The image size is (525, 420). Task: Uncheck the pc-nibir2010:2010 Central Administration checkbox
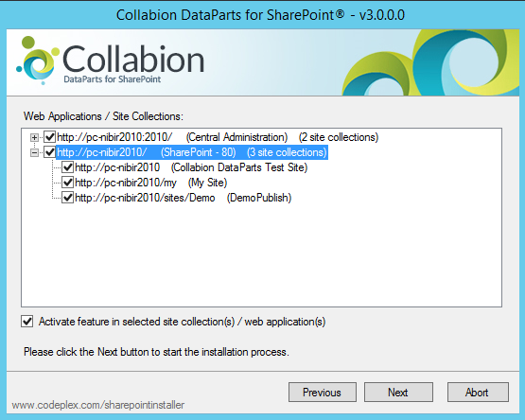click(50, 137)
